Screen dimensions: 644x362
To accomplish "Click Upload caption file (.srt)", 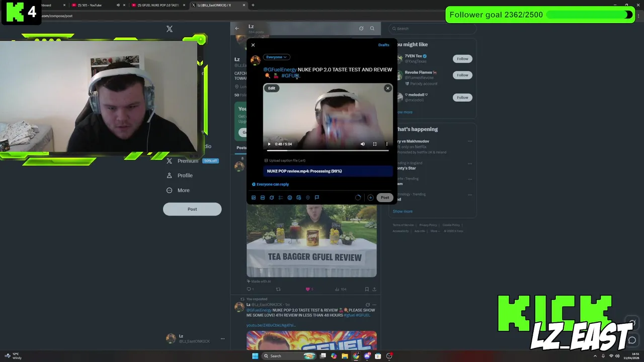I will [x=285, y=160].
